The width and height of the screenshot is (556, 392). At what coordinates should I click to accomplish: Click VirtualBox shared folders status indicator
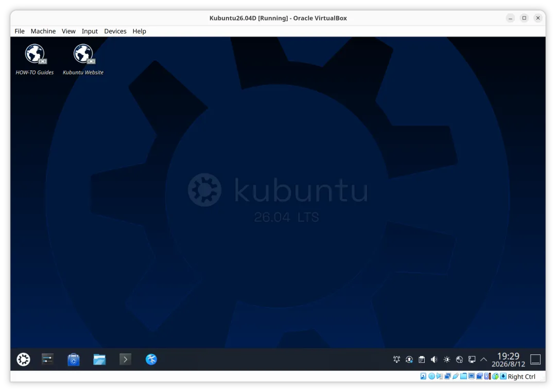point(463,377)
